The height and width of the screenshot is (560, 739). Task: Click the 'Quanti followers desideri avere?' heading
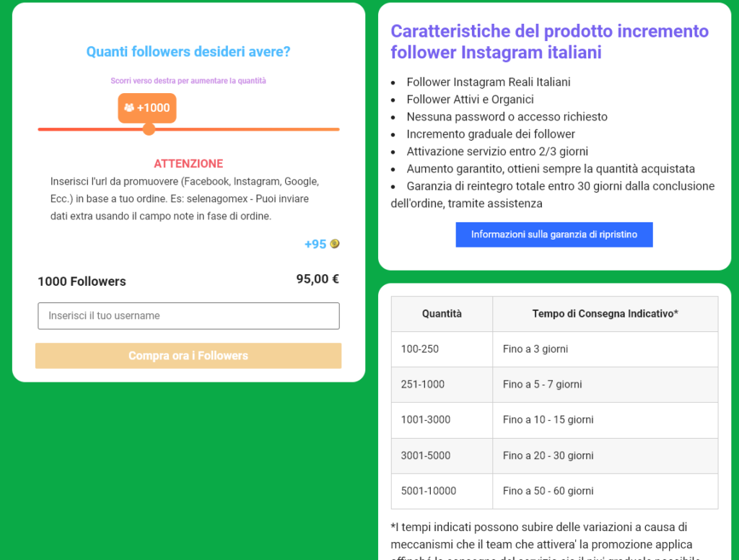coord(188,52)
